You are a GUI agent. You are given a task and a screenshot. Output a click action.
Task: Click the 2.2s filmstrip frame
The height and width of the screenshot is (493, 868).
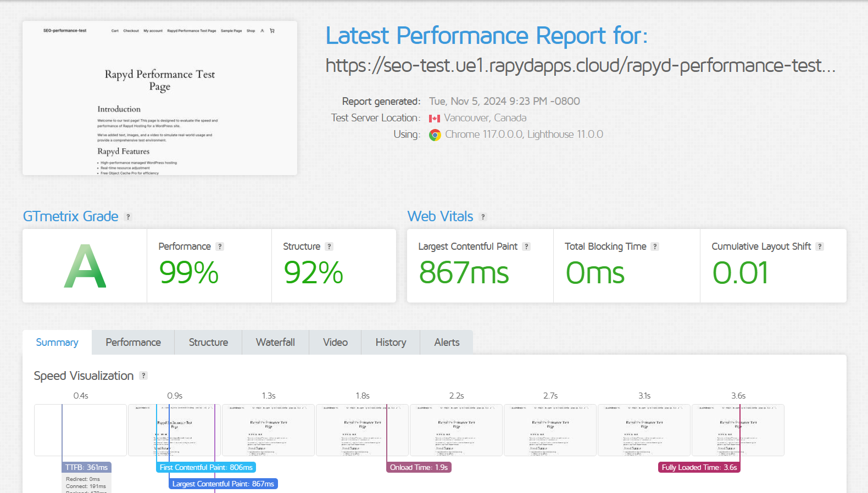456,430
